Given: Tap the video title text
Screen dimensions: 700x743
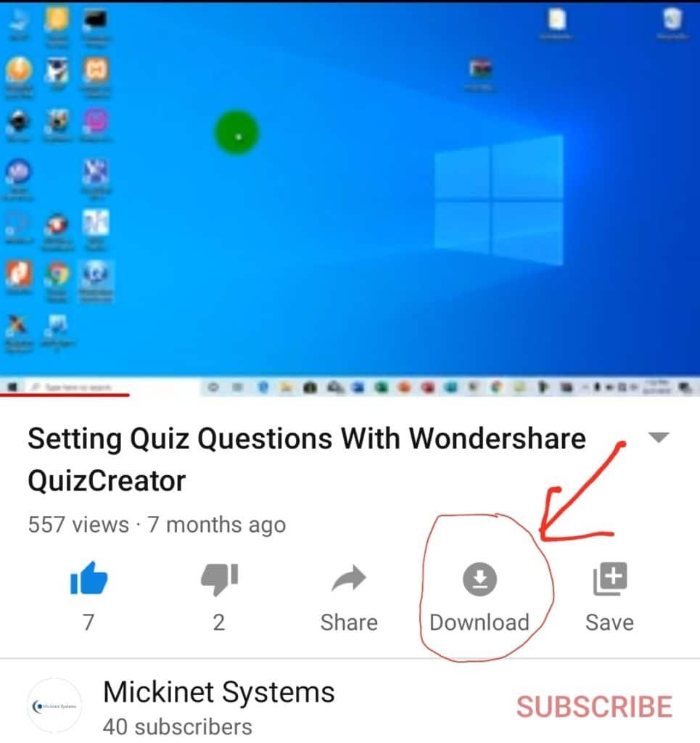Looking at the screenshot, I should click(x=306, y=459).
